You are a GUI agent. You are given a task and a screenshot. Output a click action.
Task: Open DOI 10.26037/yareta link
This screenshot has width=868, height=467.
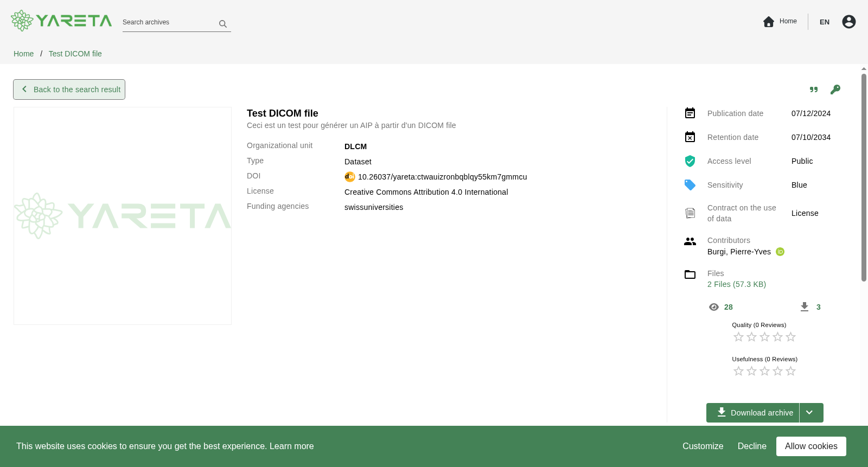pyautogui.click(x=442, y=177)
